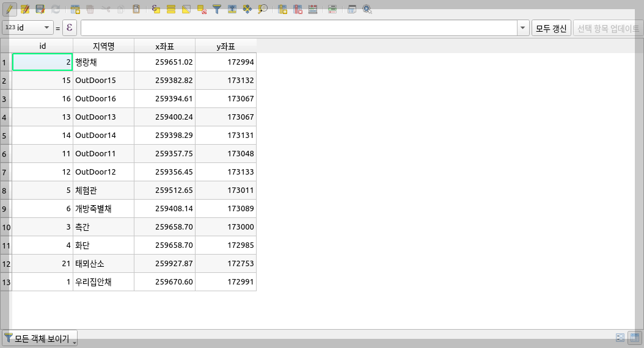The image size is (644, 348).
Task: Copy selected rows to clipboard
Action: (x=121, y=9)
